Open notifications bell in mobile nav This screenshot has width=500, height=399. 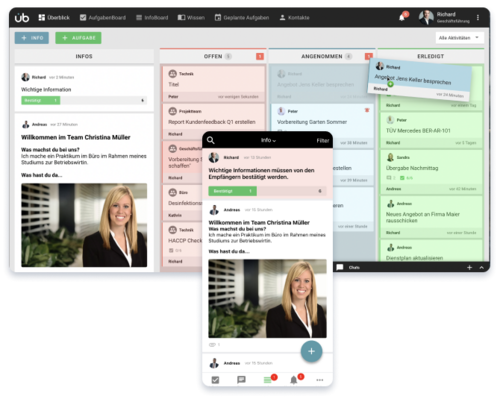(294, 380)
